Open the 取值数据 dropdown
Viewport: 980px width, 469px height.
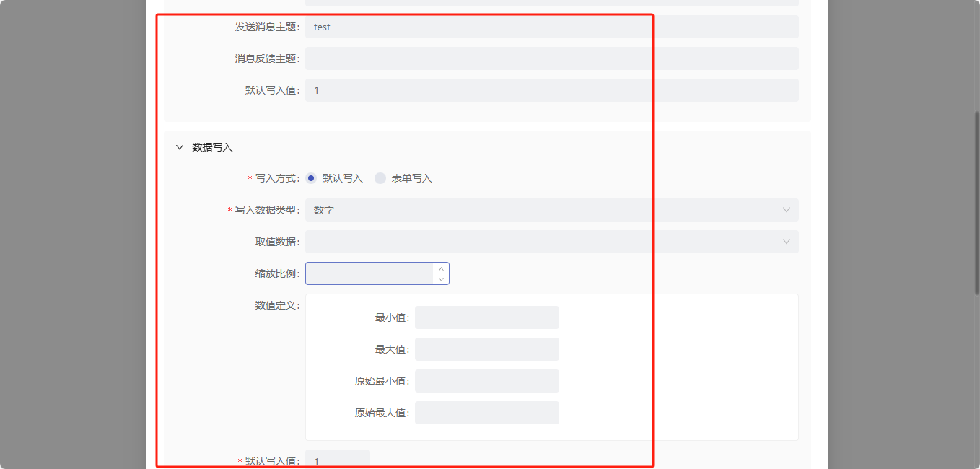pyautogui.click(x=552, y=242)
